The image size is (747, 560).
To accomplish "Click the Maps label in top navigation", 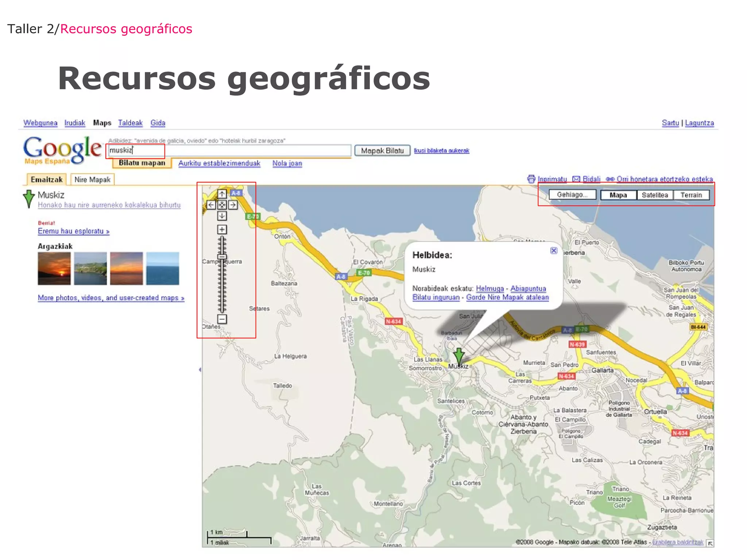I will point(102,123).
